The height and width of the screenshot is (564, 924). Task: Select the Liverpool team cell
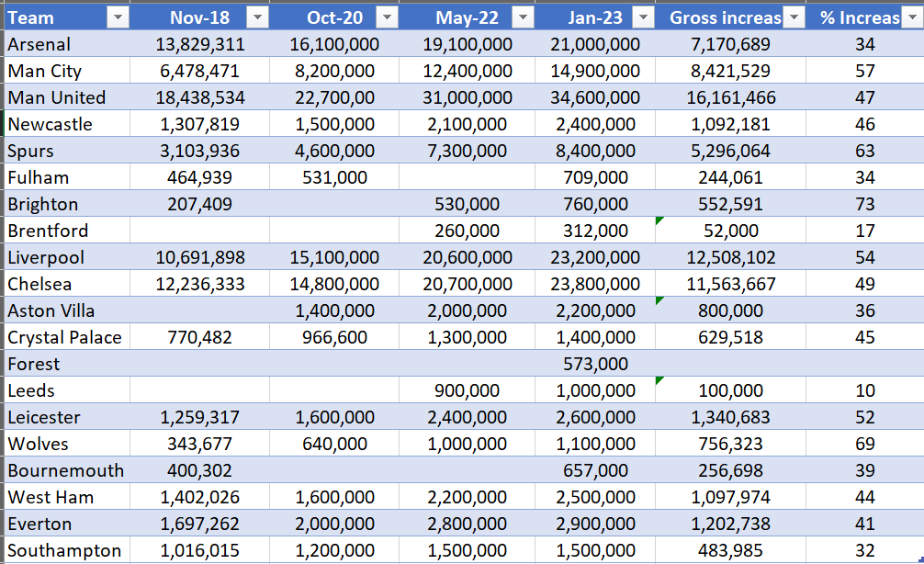click(x=67, y=257)
